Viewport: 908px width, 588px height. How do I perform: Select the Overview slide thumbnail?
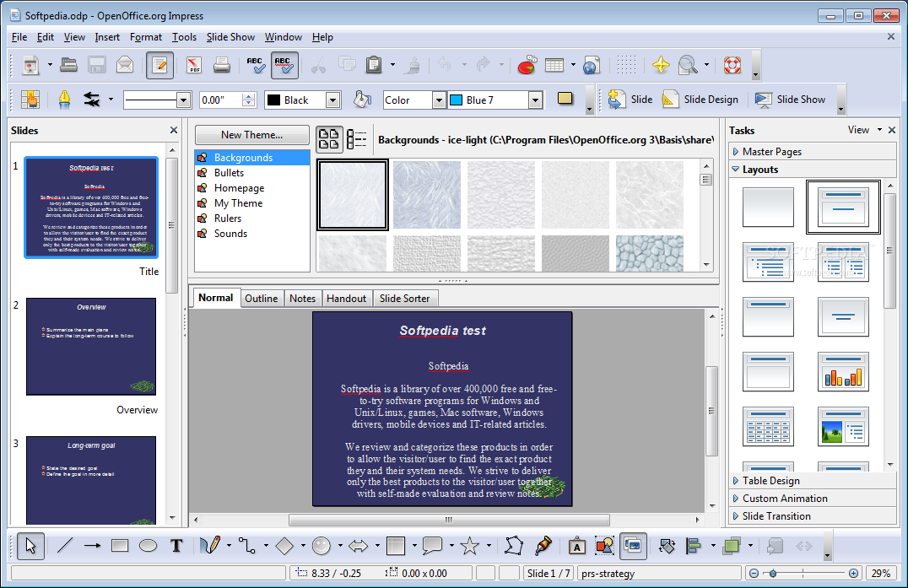coord(91,346)
